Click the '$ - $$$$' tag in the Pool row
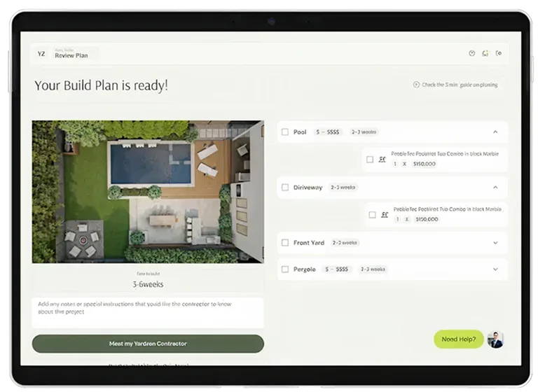The width and height of the screenshot is (538, 392). [328, 132]
